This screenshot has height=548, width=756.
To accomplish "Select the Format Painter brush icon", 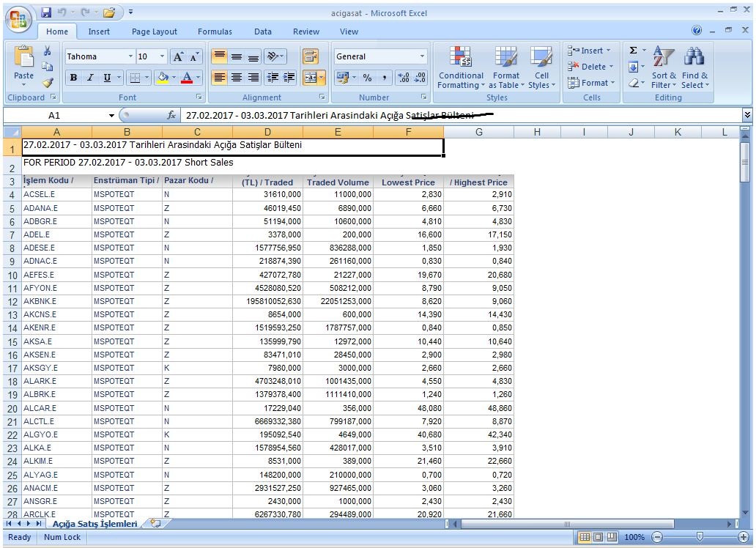I will click(x=48, y=83).
